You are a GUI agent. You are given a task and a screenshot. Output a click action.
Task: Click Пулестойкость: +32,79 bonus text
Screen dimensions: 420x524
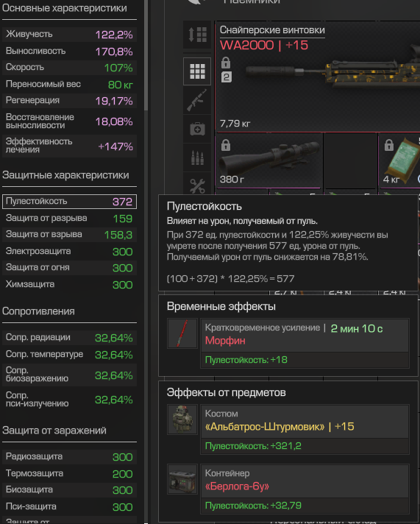pyautogui.click(x=253, y=506)
